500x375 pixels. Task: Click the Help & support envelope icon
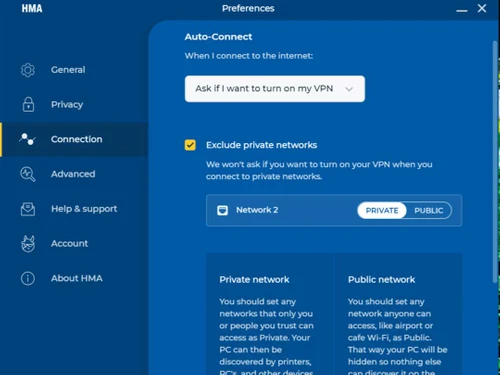tap(28, 209)
